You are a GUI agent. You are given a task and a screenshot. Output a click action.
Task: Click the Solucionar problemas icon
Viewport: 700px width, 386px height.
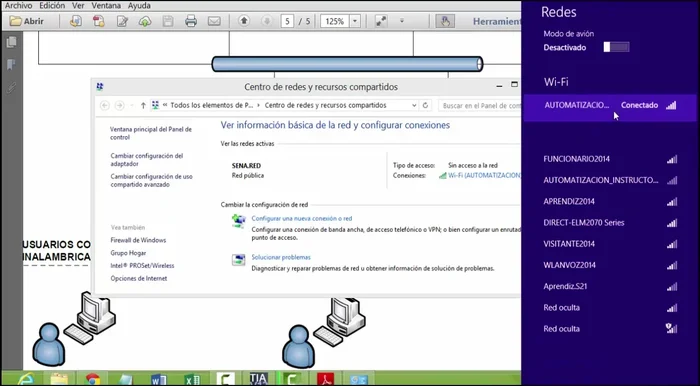(238, 260)
